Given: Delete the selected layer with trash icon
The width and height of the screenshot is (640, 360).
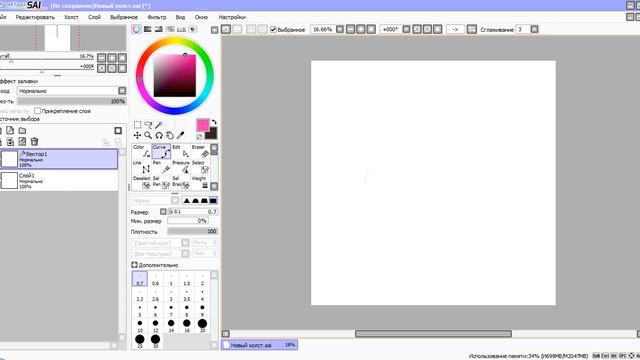Looking at the screenshot, I should (x=34, y=142).
